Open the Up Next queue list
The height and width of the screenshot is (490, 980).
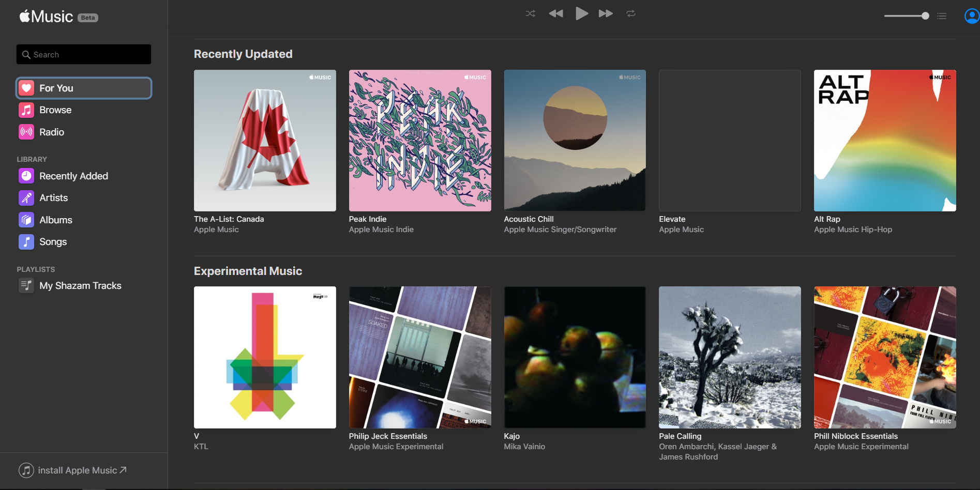(x=942, y=16)
